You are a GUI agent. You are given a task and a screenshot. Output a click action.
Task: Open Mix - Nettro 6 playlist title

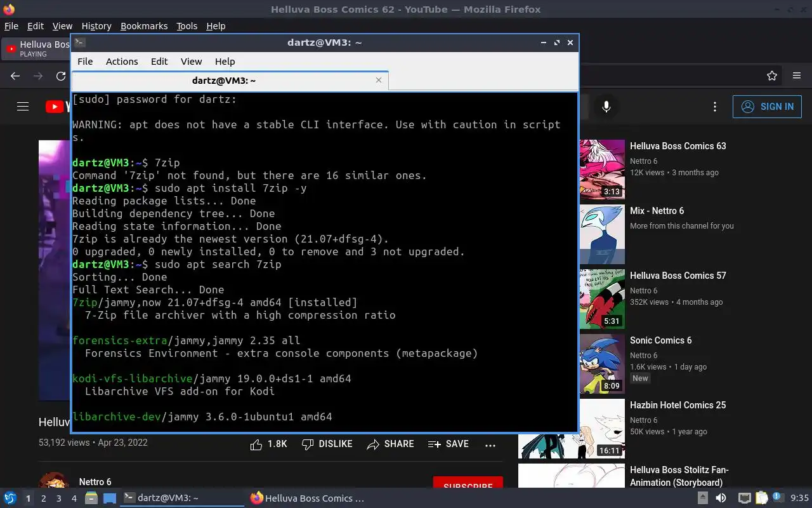pos(657,211)
